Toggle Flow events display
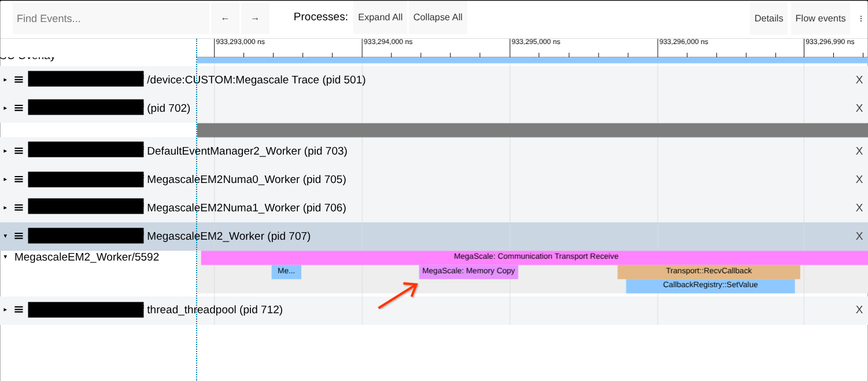Image resolution: width=868 pixels, height=381 pixels. tap(820, 18)
